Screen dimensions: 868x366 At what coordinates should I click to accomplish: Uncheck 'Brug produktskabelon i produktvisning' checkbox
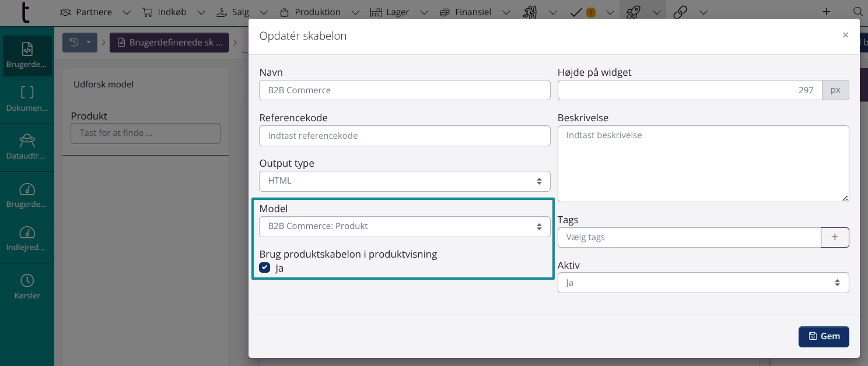(x=265, y=268)
